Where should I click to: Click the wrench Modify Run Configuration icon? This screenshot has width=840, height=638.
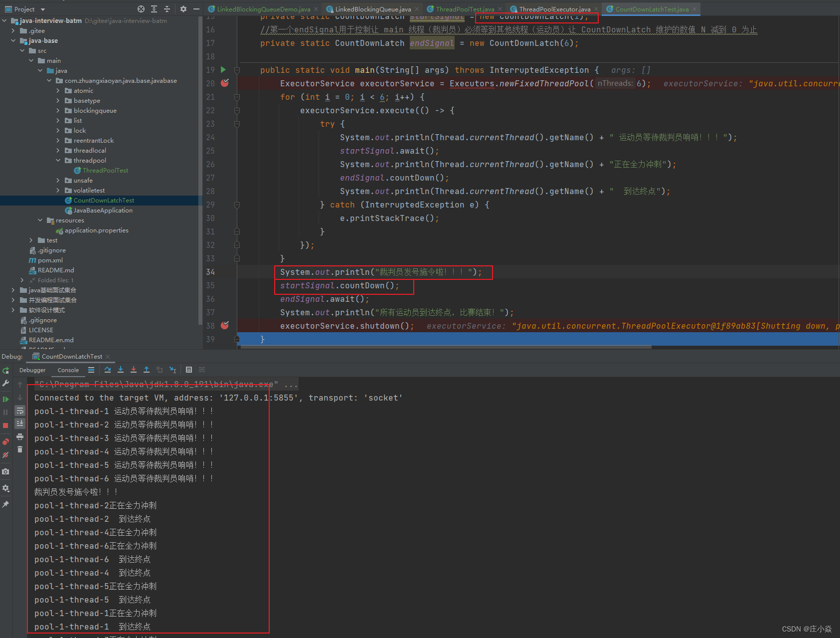point(5,383)
